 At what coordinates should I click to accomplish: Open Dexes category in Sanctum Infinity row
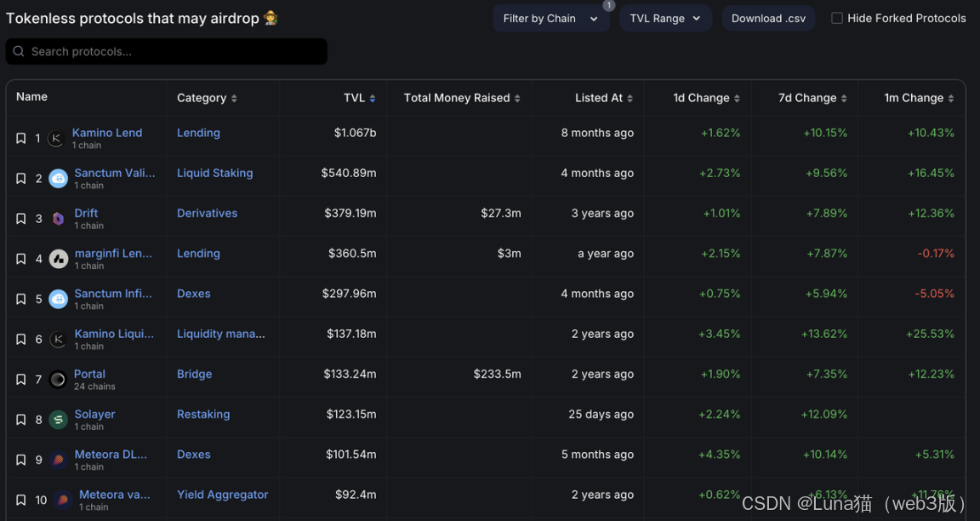tap(194, 294)
